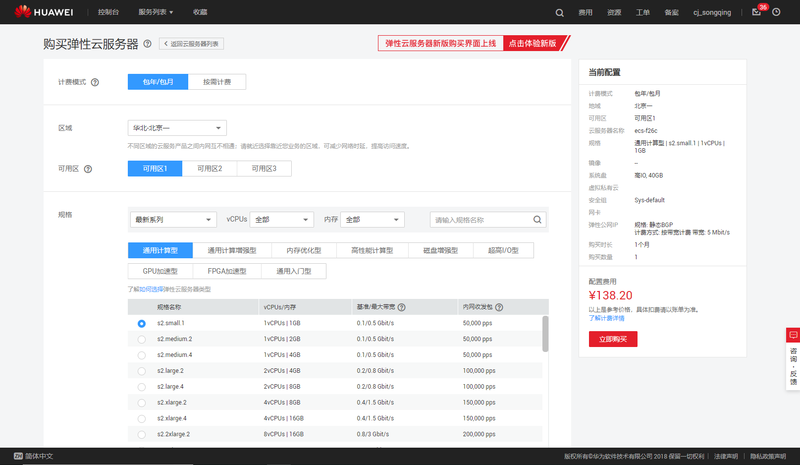Select 可用区3 availability zone
This screenshot has height=465, width=800.
pos(264,168)
